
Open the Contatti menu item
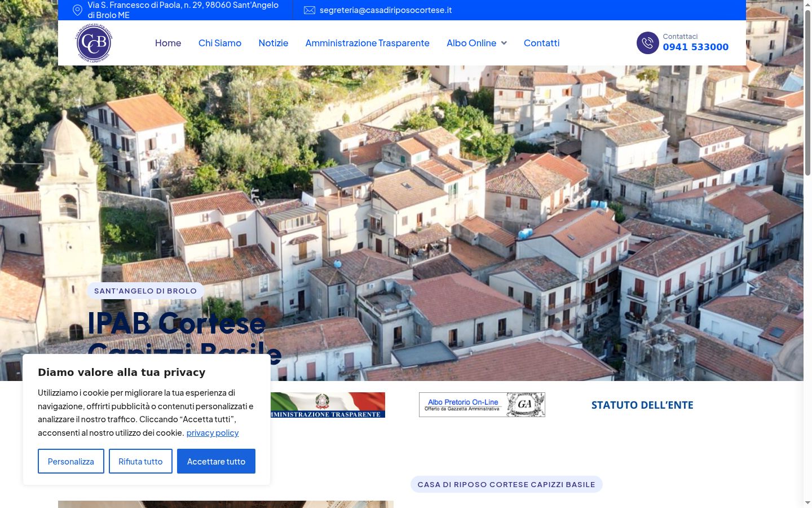tap(542, 43)
